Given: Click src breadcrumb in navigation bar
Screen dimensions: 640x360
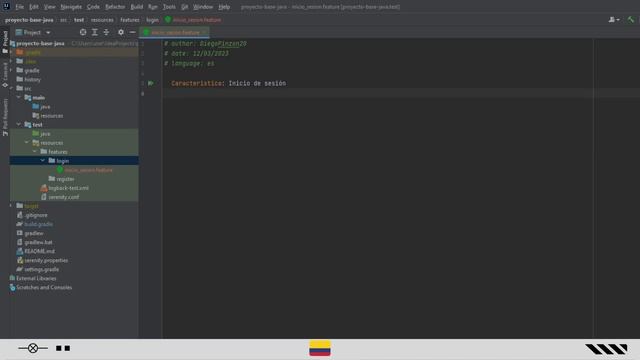Looking at the screenshot, I should 63,20.
